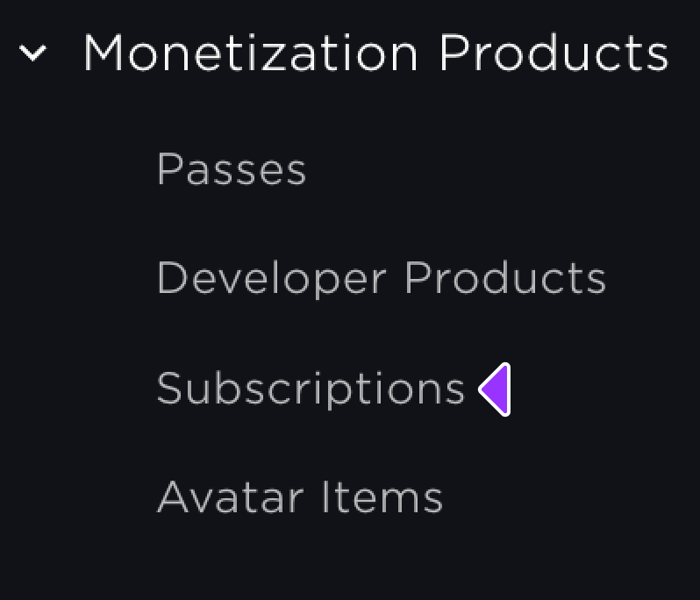
Task: Collapse the Monetization Products section chevron
Action: [x=33, y=55]
